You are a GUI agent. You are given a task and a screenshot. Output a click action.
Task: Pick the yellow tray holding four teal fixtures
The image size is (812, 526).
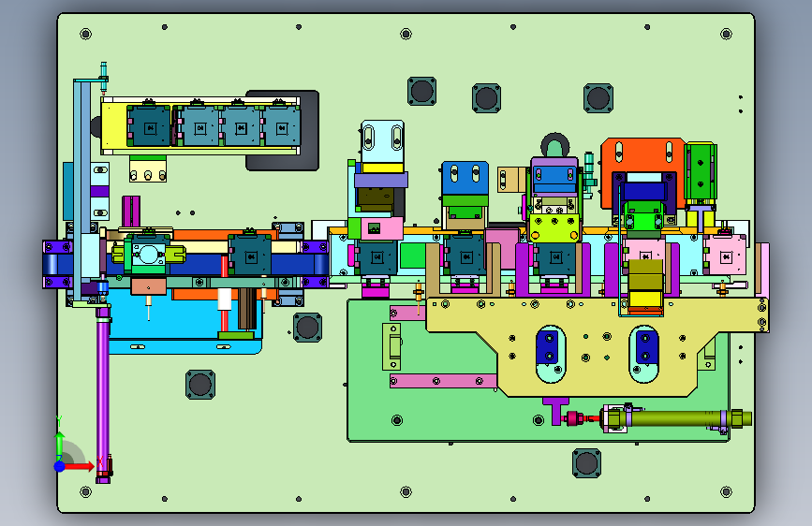coord(114,125)
